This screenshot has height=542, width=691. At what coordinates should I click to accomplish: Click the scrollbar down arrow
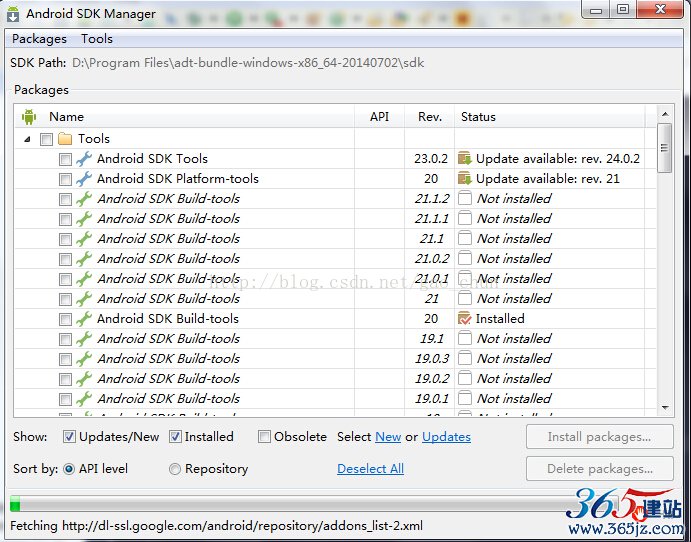pyautogui.click(x=665, y=408)
